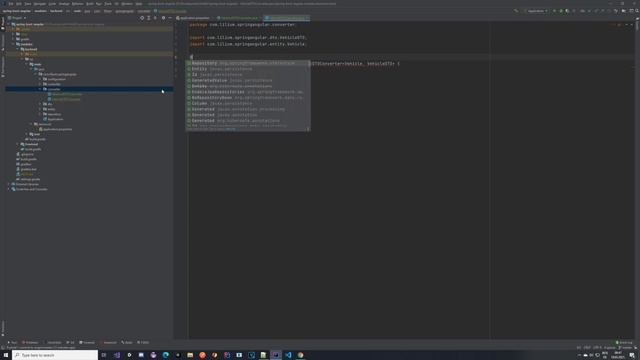
Task: Toggle the Structure tool window on left stripe
Action: pos(2,42)
